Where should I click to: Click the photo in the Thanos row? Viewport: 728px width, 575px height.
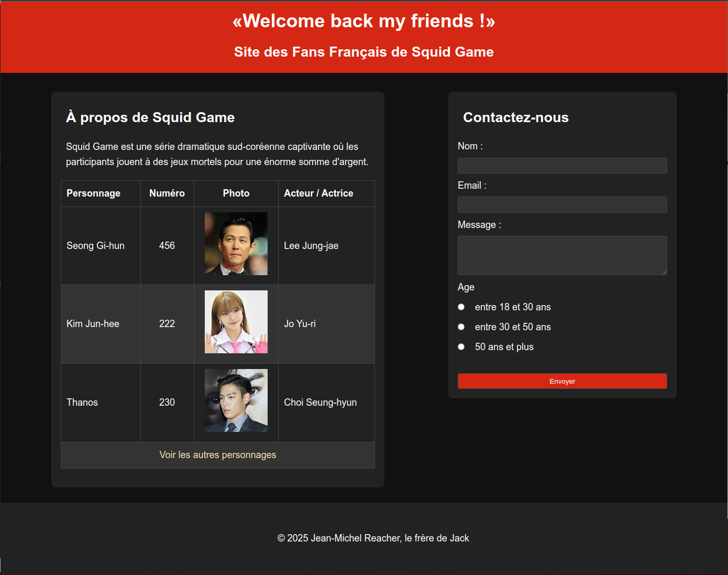(x=236, y=400)
